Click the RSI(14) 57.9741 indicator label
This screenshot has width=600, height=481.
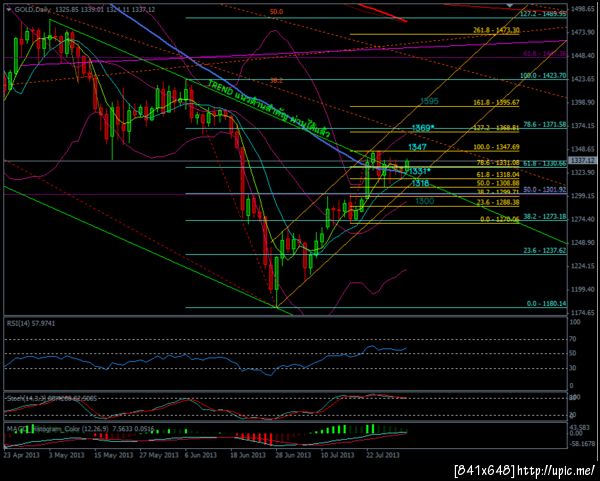[31, 324]
